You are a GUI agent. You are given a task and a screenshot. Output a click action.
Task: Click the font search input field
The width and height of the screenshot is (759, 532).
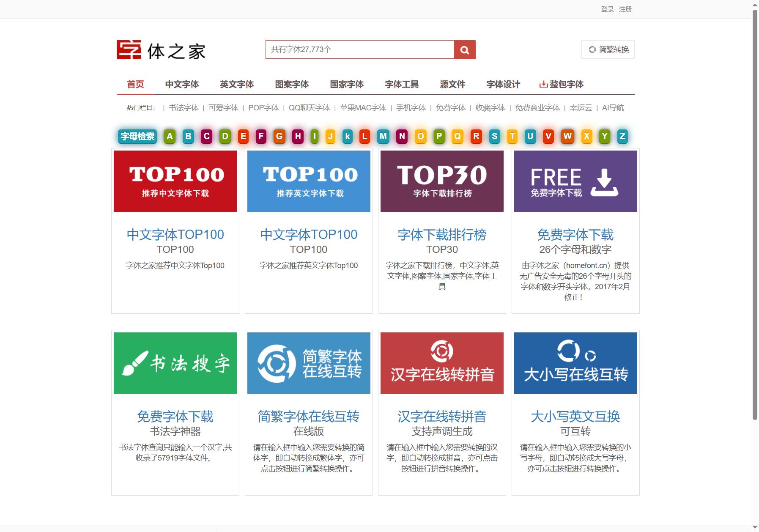(360, 50)
